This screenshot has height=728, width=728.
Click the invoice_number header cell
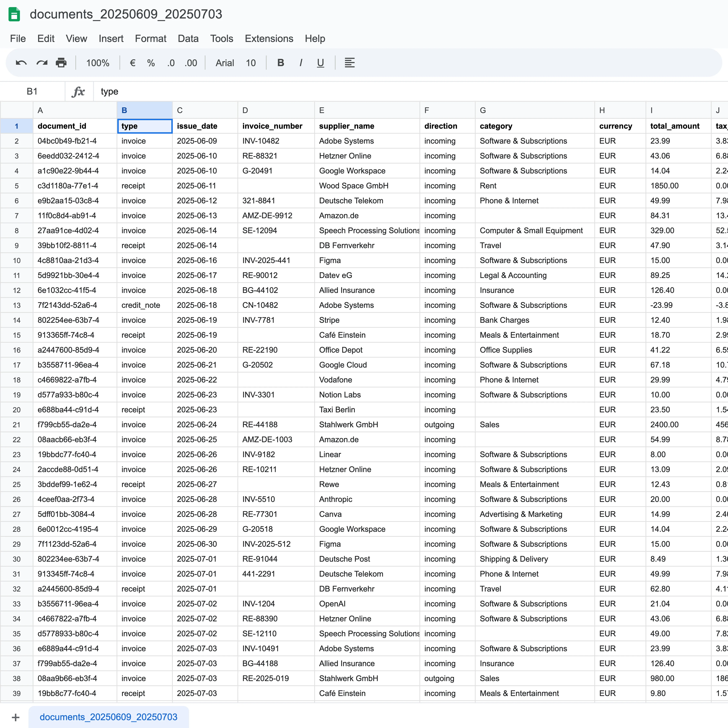point(276,126)
